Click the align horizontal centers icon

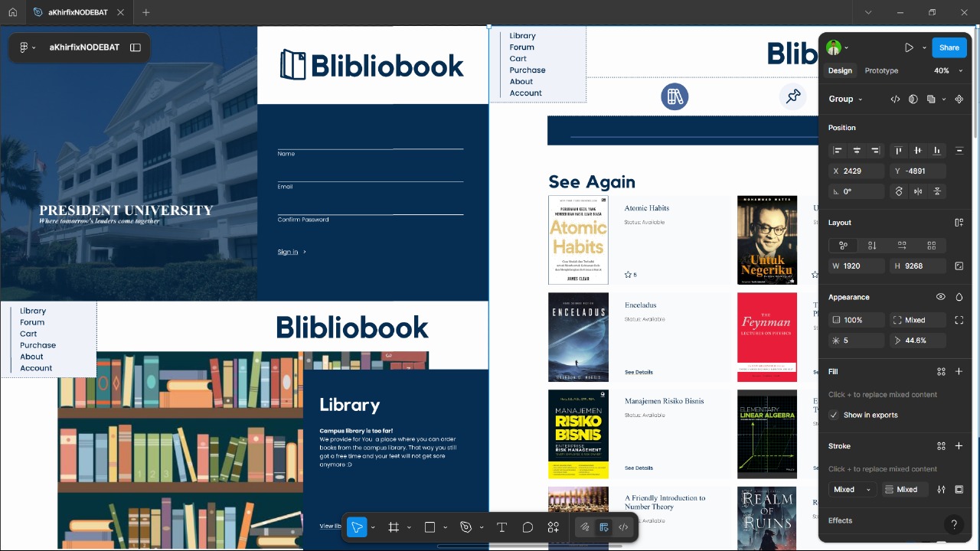coord(857,151)
